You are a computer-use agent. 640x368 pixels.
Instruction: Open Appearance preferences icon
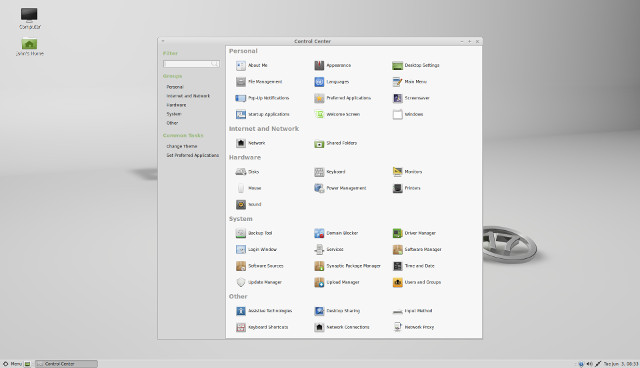(319, 65)
